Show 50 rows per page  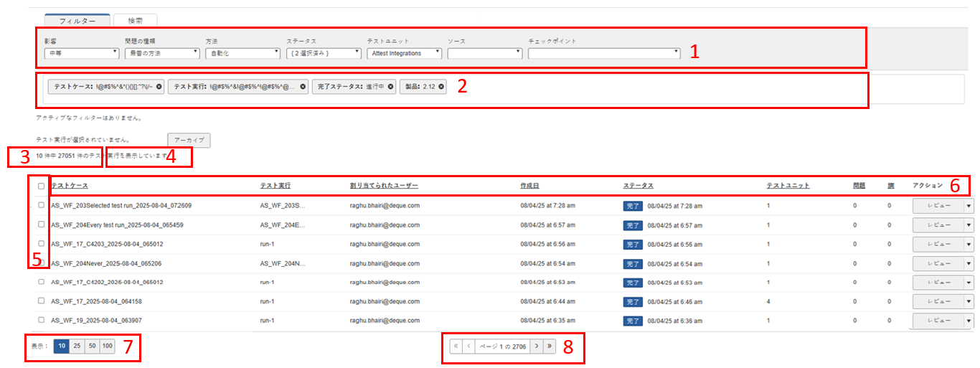(92, 346)
